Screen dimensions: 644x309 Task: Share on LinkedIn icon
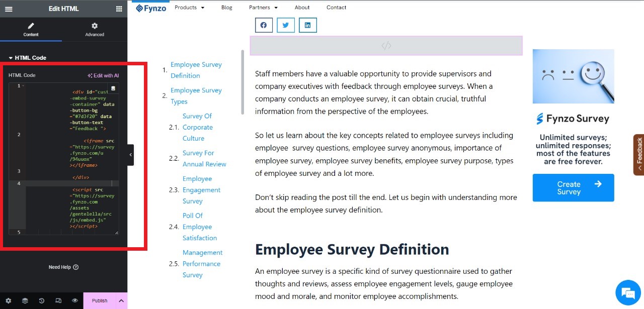(x=307, y=25)
